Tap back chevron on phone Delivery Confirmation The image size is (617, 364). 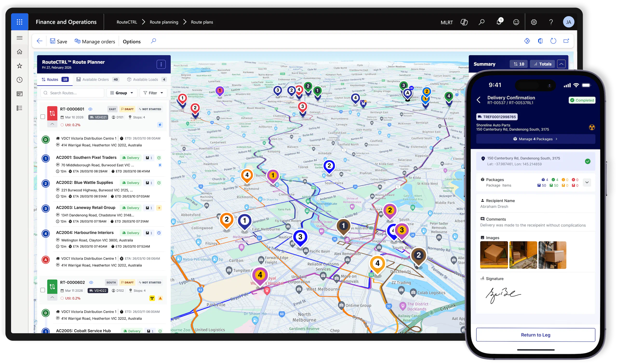[x=479, y=100]
